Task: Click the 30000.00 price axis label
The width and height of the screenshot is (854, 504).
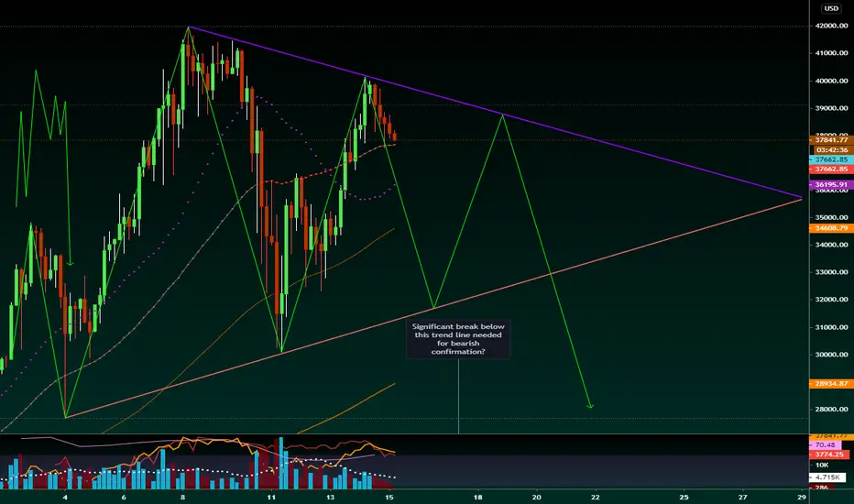Action: [831, 354]
